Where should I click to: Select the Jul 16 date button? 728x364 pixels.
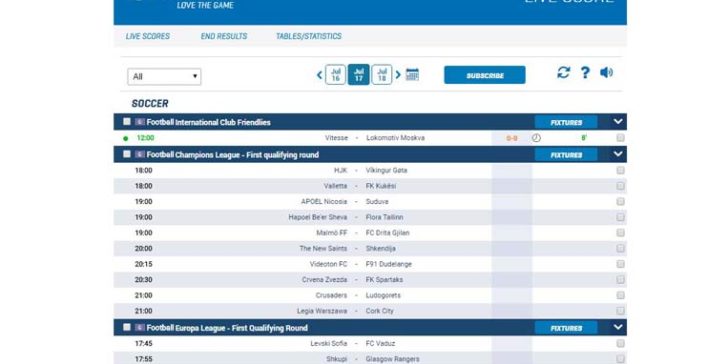[336, 75]
